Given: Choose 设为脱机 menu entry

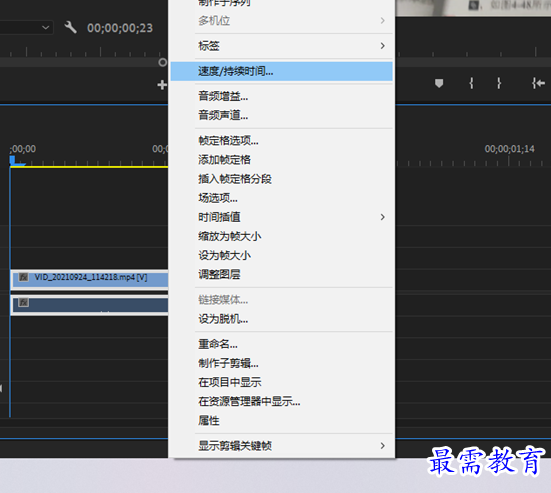Looking at the screenshot, I should [x=281, y=319].
